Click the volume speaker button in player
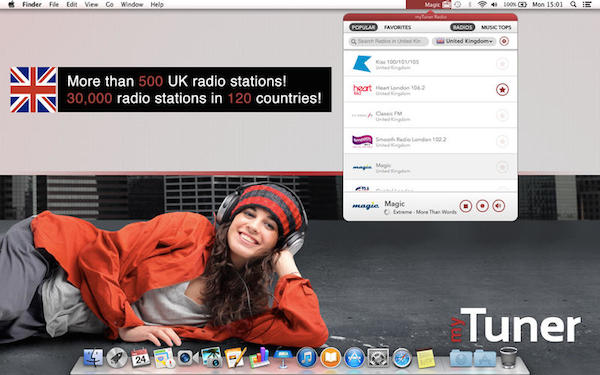Viewport: 600px width, 375px height. click(x=499, y=206)
